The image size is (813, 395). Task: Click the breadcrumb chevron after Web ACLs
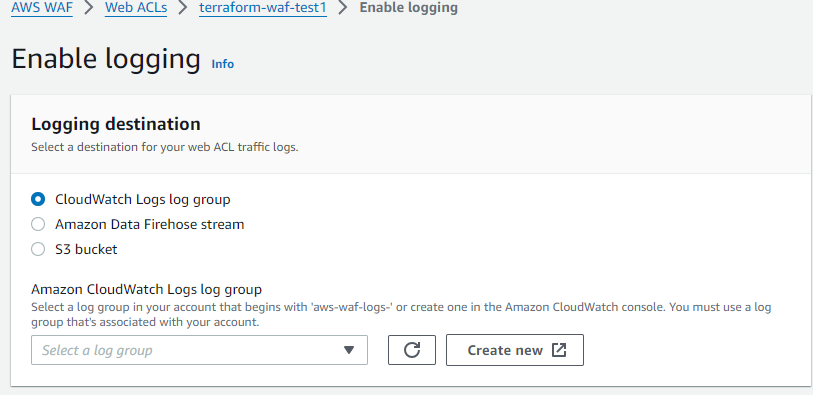coord(183,8)
